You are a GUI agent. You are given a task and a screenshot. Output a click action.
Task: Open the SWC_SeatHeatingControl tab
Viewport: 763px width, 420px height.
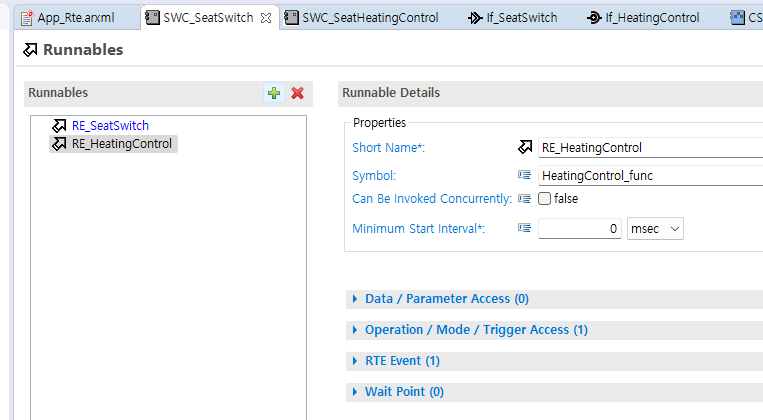tap(370, 18)
